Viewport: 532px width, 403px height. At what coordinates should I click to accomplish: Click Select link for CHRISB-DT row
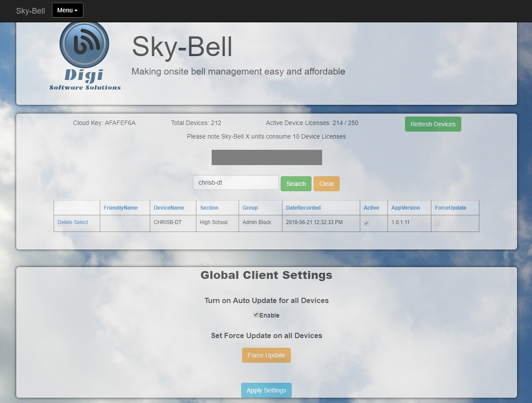81,223
